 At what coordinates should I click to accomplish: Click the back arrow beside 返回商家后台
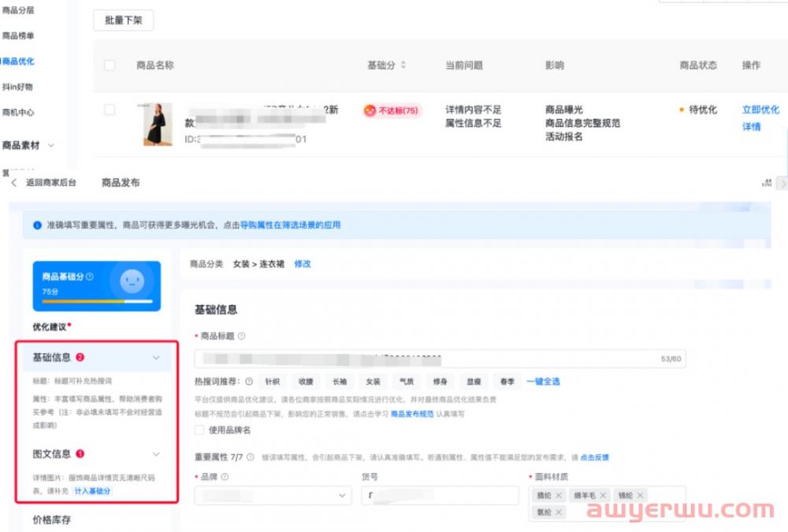[13, 183]
